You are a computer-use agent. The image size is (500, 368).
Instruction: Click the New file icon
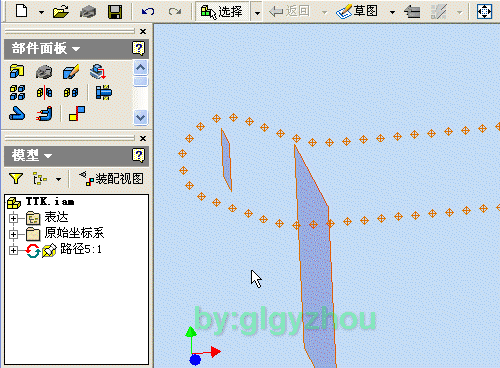[x=22, y=11]
